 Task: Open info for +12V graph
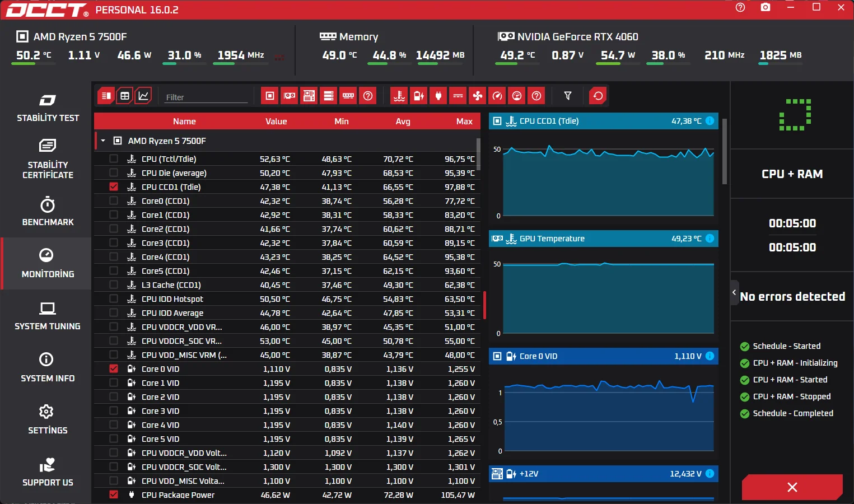point(710,474)
